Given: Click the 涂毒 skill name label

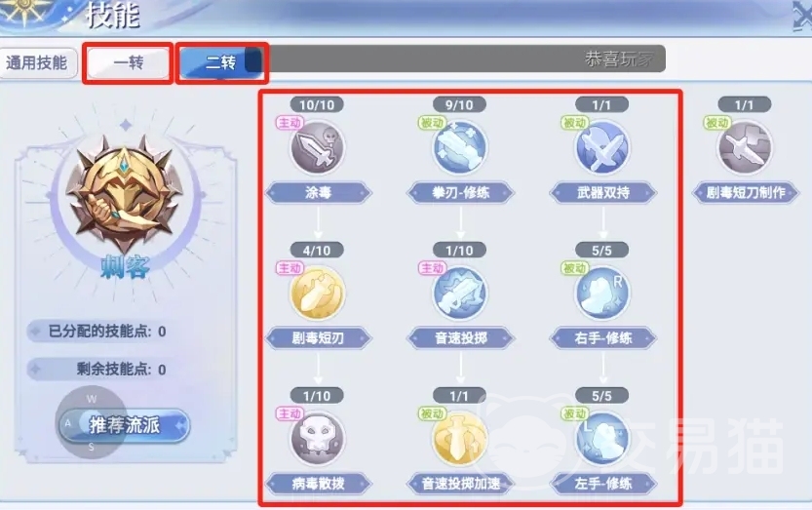Looking at the screenshot, I should 318,193.
